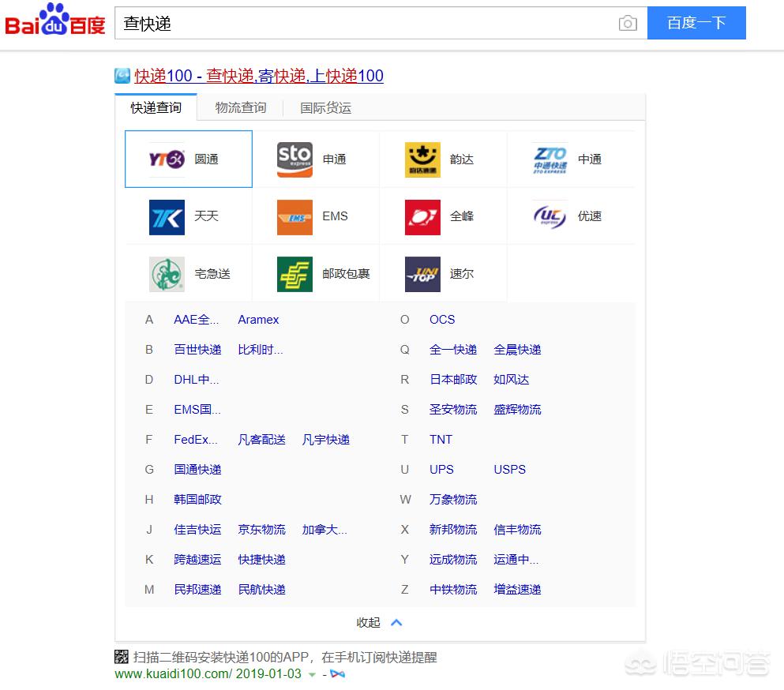Select the ZTO 中通 courier logo
The width and height of the screenshot is (784, 690).
(550, 159)
